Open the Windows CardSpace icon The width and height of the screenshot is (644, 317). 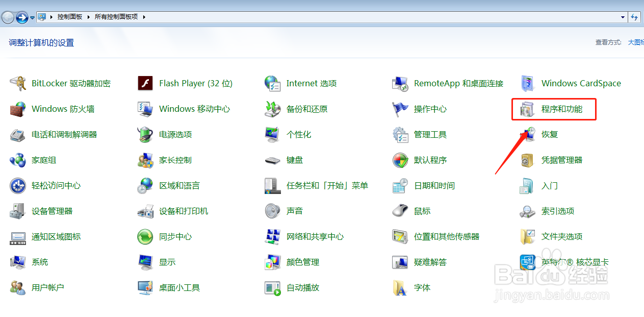click(x=528, y=83)
